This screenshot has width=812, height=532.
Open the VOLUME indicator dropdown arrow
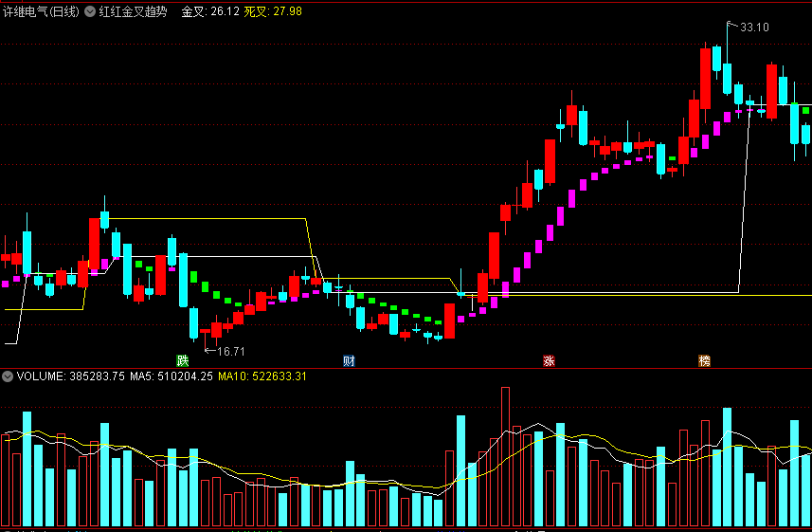pos(8,376)
